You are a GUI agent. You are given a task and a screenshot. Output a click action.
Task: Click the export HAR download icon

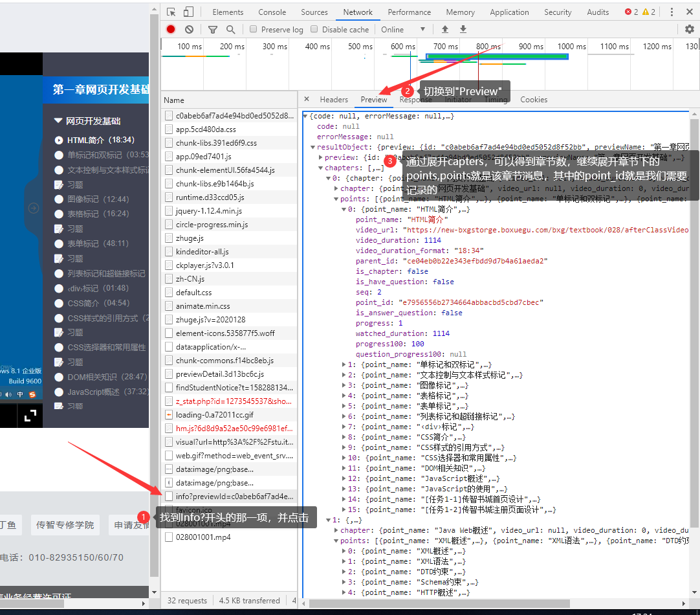463,29
